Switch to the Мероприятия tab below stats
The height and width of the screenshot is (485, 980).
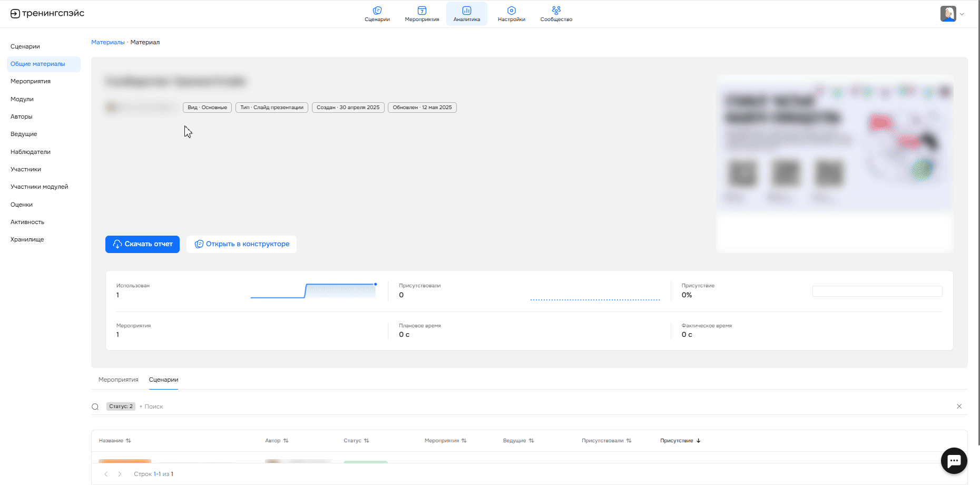click(x=118, y=380)
